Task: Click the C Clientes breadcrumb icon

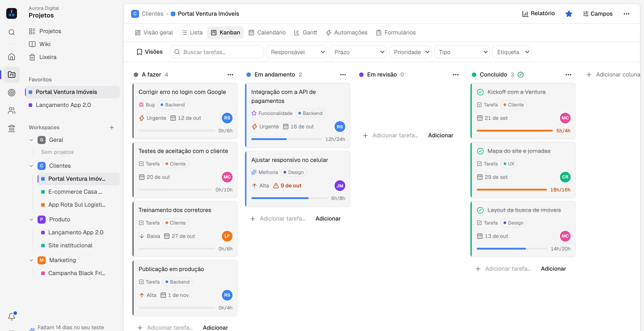Action: (x=135, y=14)
